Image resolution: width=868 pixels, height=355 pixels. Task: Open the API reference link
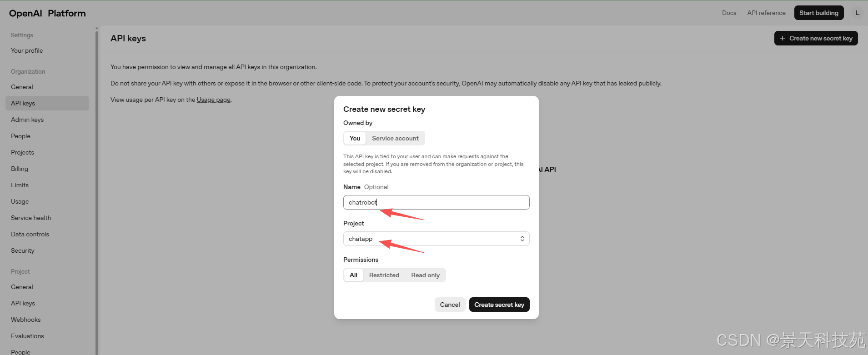click(x=766, y=13)
